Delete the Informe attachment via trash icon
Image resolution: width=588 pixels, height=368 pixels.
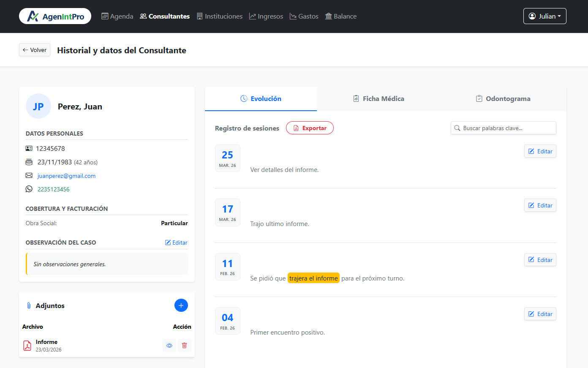click(x=184, y=345)
